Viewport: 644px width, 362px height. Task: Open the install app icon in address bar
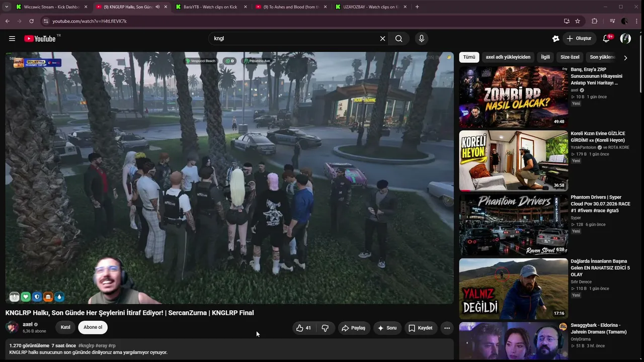point(567,21)
